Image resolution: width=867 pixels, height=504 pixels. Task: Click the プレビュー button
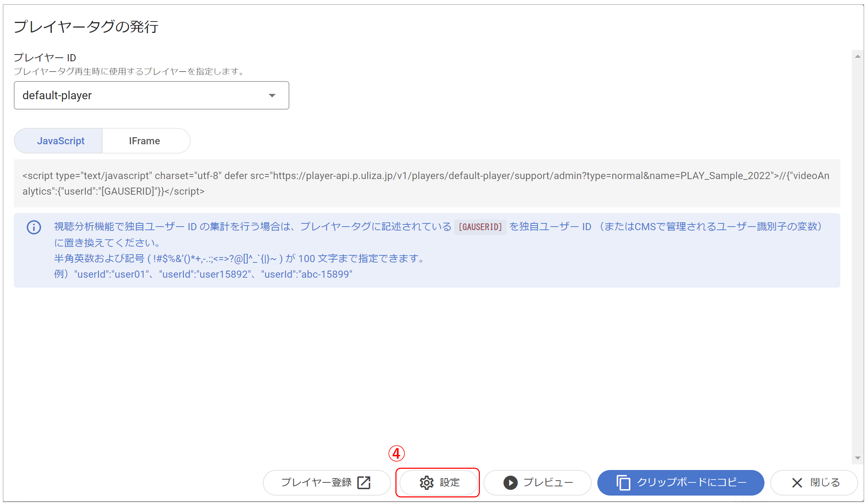click(x=537, y=482)
